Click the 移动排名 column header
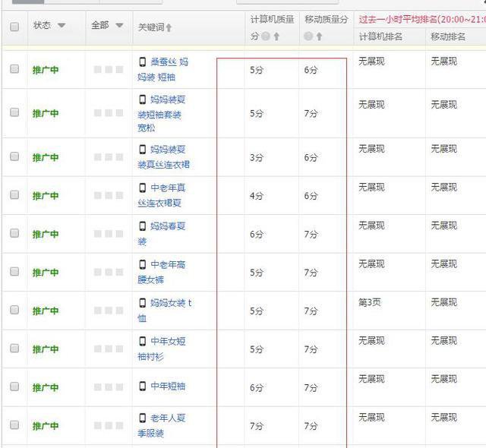Screen dimensions: 486x448 click(x=448, y=37)
